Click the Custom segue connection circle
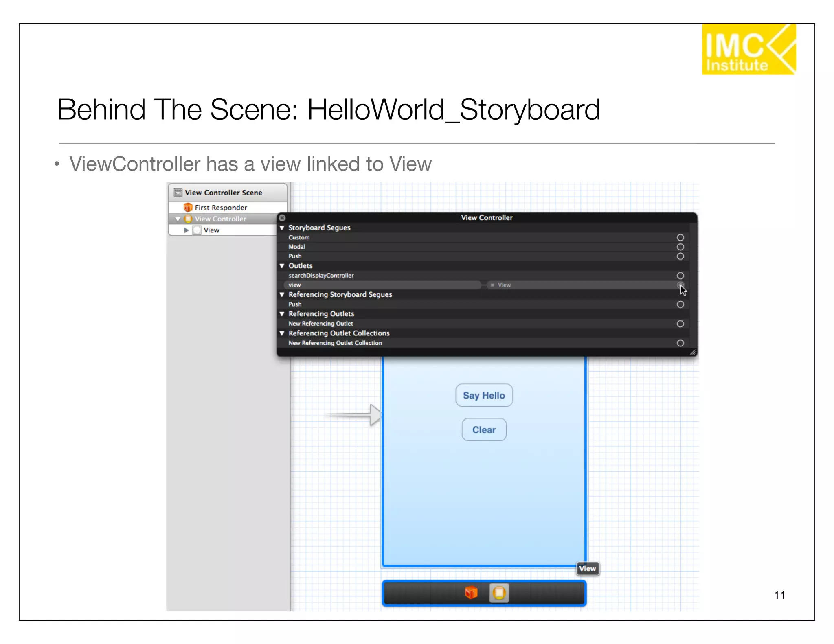The image size is (834, 644). (680, 237)
